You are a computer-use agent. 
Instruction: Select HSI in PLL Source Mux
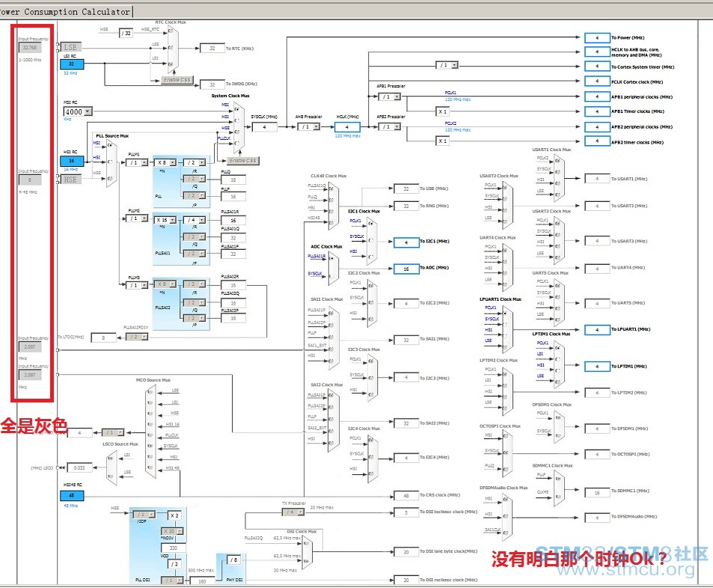pyautogui.click(x=110, y=162)
